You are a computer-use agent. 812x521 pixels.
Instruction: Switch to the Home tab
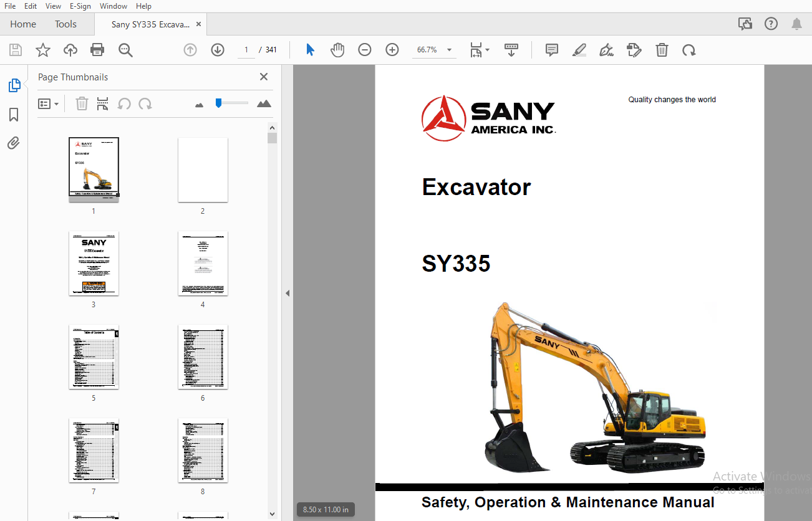tap(23, 24)
